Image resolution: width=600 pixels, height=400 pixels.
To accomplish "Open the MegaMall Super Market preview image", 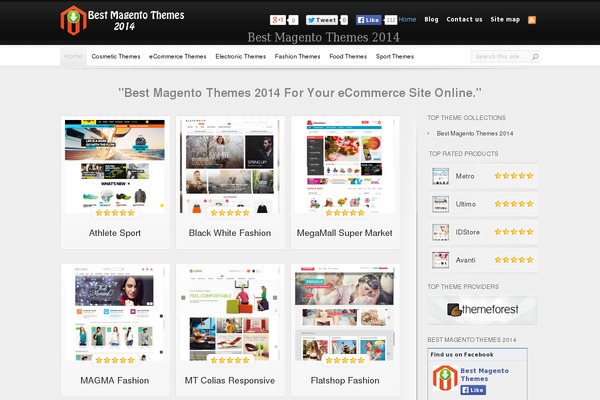I will [345, 165].
